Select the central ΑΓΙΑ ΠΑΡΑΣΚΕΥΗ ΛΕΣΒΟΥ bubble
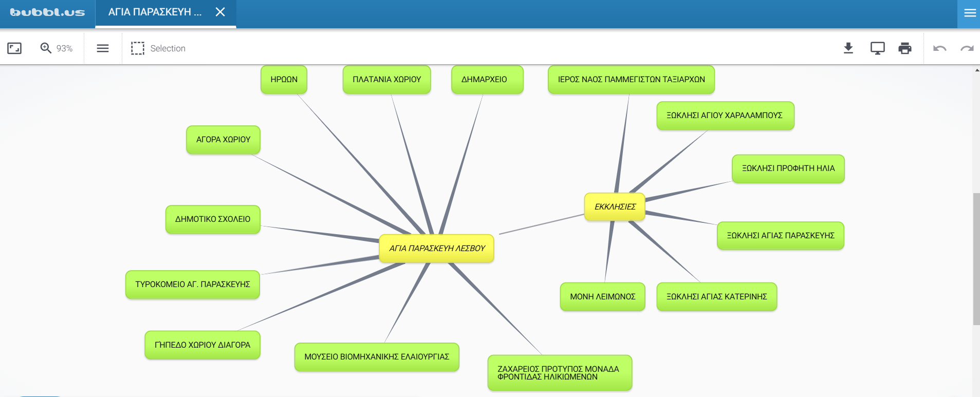 [x=436, y=249]
